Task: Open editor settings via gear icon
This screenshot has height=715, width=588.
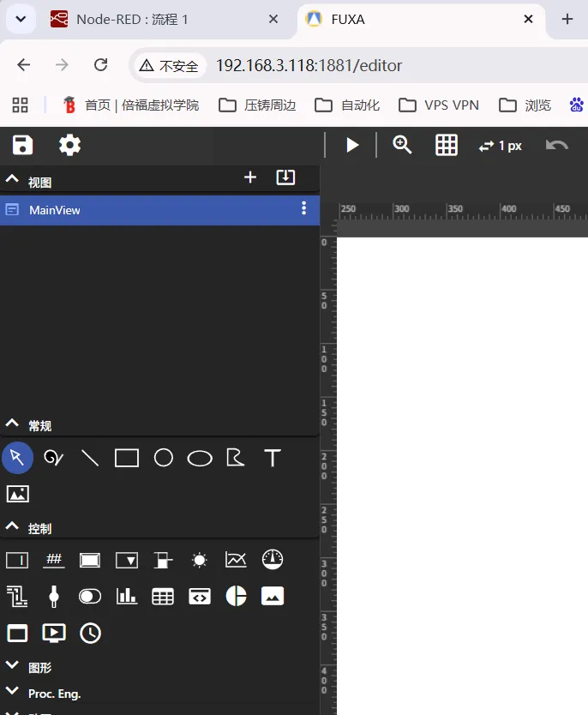Action: tap(69, 146)
